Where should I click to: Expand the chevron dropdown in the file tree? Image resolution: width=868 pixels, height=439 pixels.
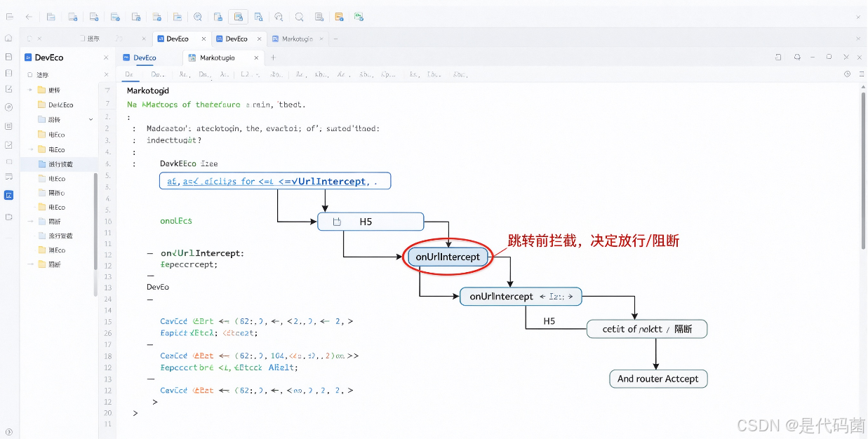(x=91, y=120)
